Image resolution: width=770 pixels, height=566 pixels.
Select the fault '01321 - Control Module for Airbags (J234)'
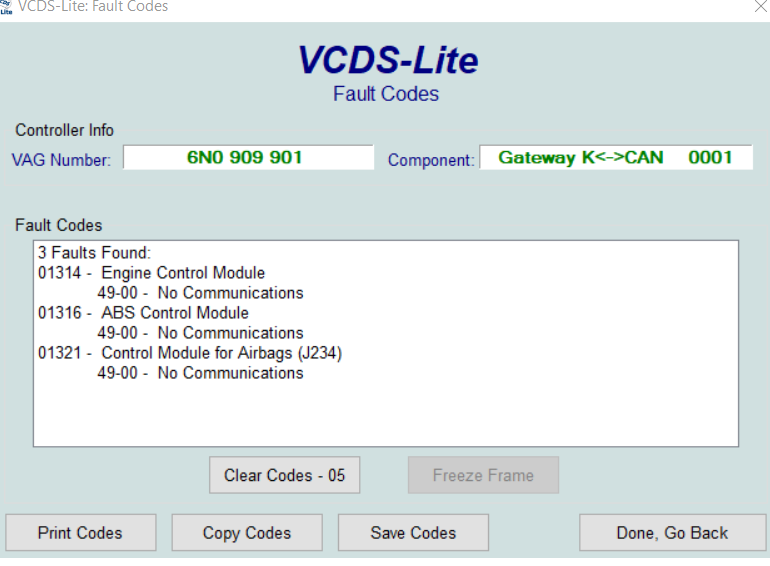point(190,353)
